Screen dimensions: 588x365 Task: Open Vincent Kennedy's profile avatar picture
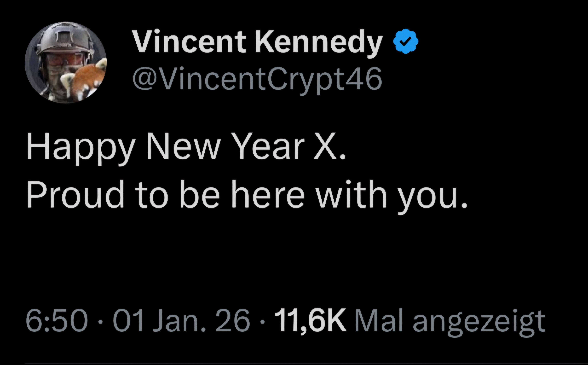click(x=65, y=62)
